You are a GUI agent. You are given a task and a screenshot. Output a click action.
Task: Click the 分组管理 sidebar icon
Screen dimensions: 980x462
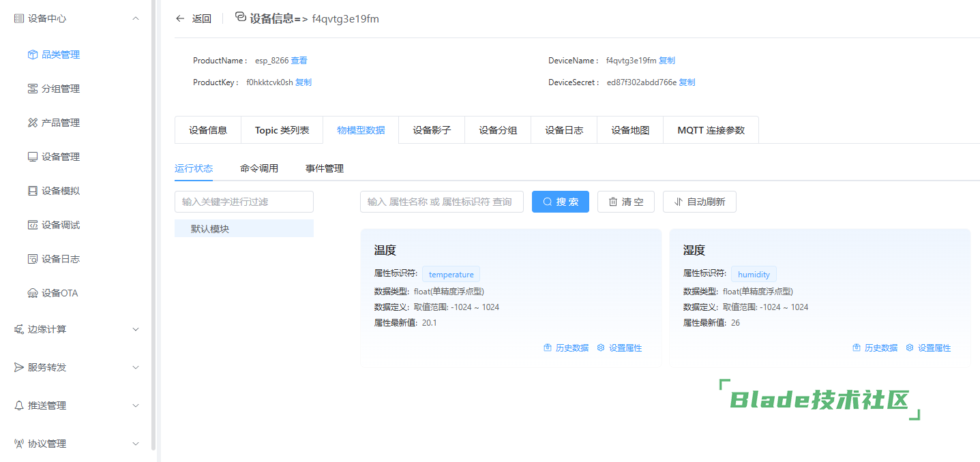(x=33, y=89)
